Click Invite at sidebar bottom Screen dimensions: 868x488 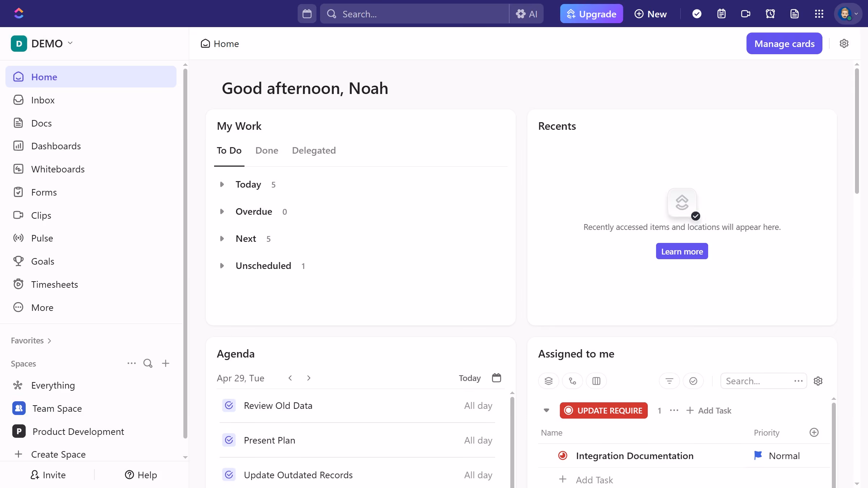point(48,475)
